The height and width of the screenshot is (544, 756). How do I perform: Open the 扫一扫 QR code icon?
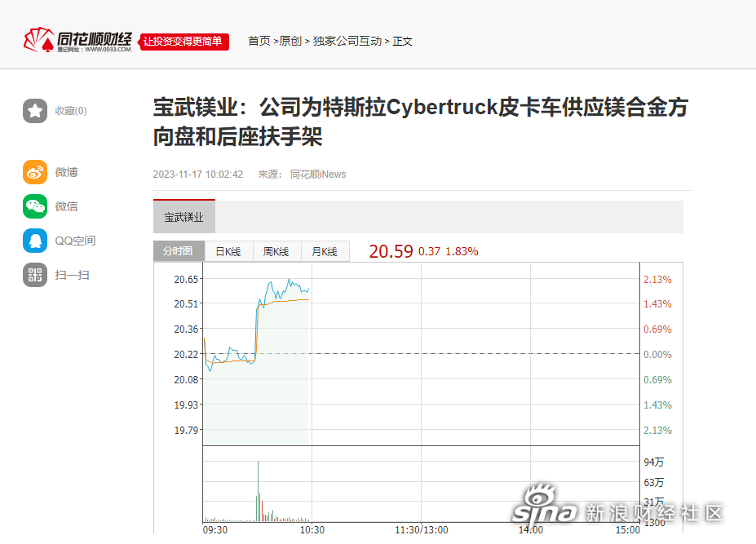pyautogui.click(x=35, y=275)
